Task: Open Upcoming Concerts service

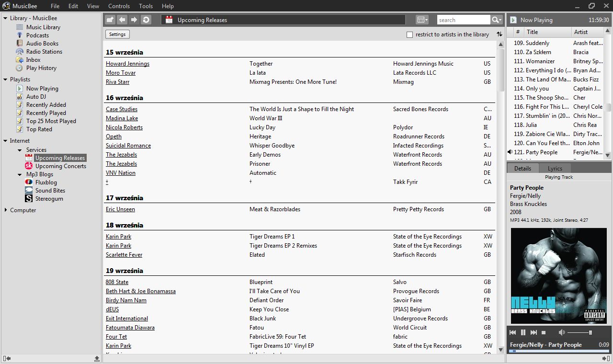Action: [60, 166]
